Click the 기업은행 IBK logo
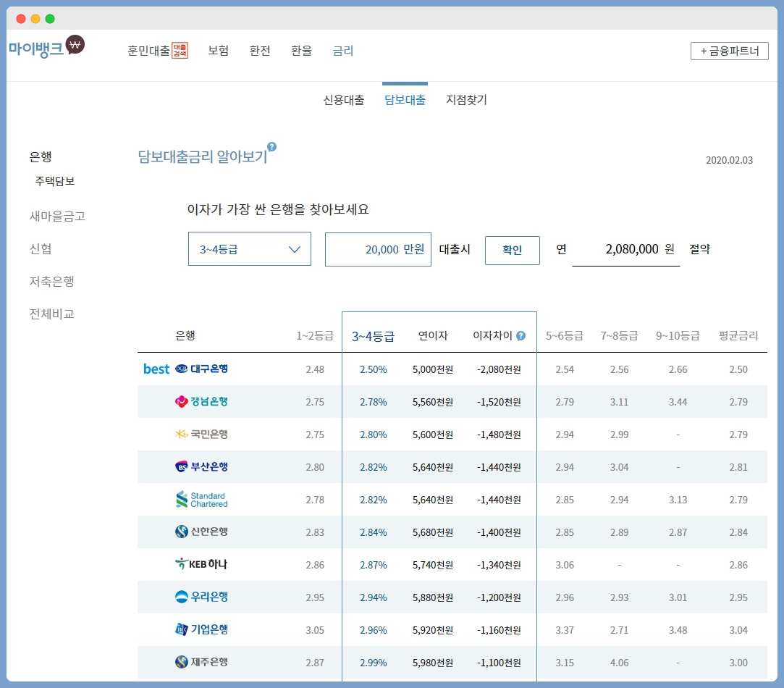 click(x=181, y=629)
